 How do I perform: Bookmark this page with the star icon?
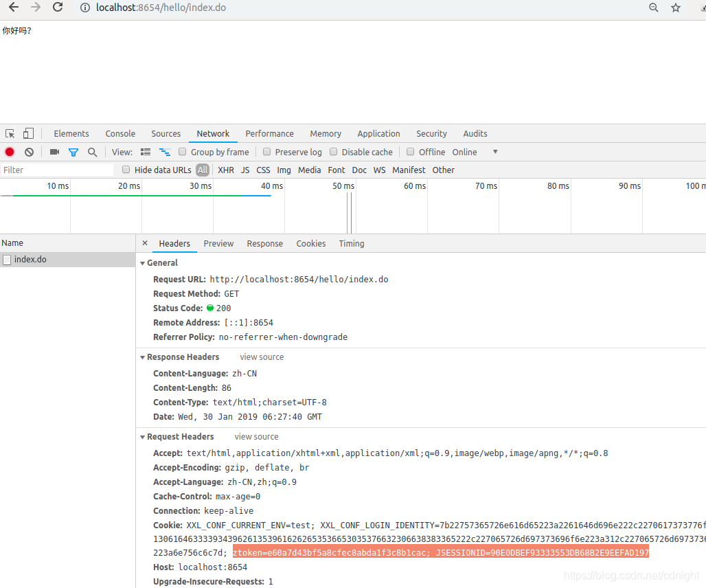675,8
